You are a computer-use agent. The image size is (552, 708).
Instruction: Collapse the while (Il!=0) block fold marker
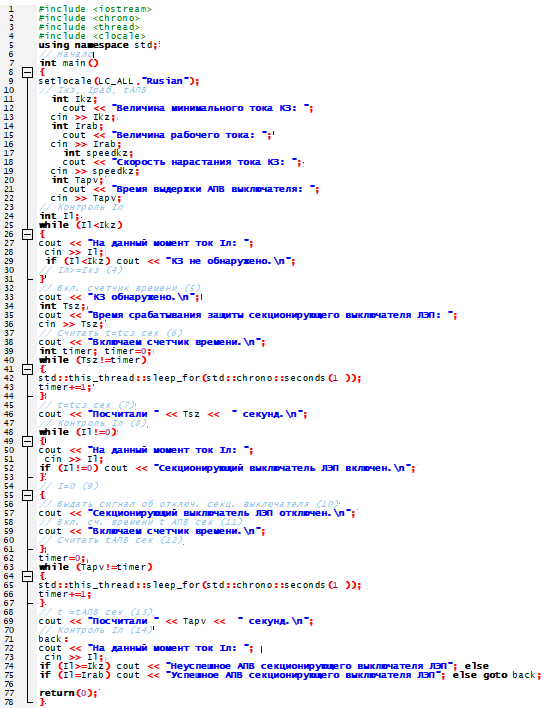pyautogui.click(x=28, y=441)
